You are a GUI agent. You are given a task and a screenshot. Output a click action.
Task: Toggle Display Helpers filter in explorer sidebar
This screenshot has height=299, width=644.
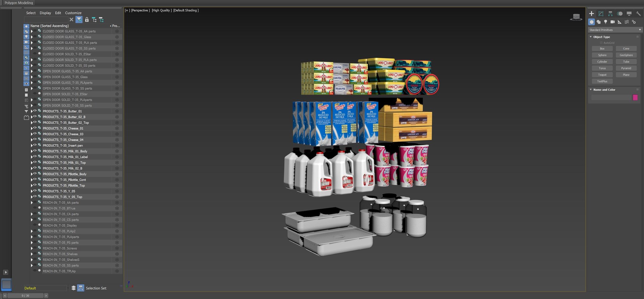click(x=26, y=47)
